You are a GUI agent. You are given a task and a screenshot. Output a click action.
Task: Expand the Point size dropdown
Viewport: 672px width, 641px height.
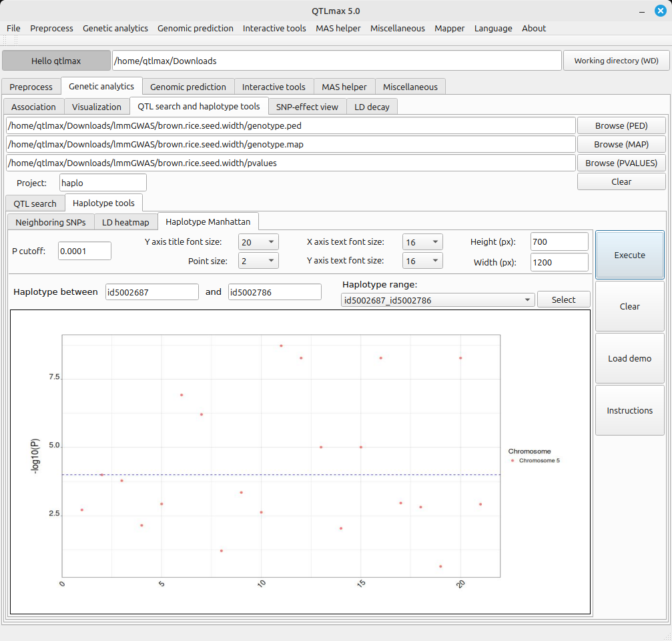[258, 261]
